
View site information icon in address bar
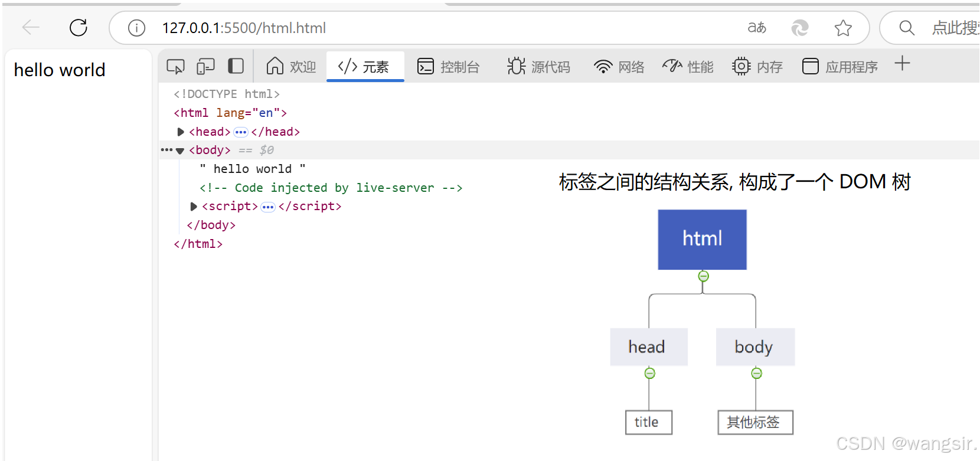(136, 28)
